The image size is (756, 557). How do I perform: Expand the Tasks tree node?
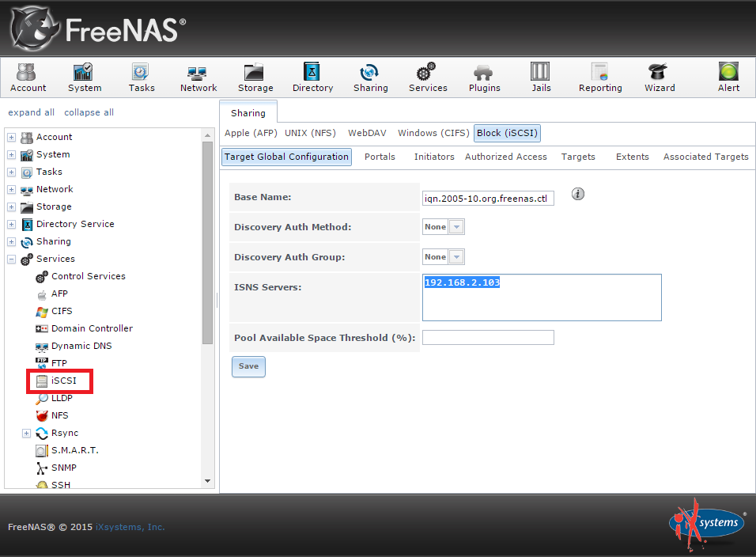(12, 172)
